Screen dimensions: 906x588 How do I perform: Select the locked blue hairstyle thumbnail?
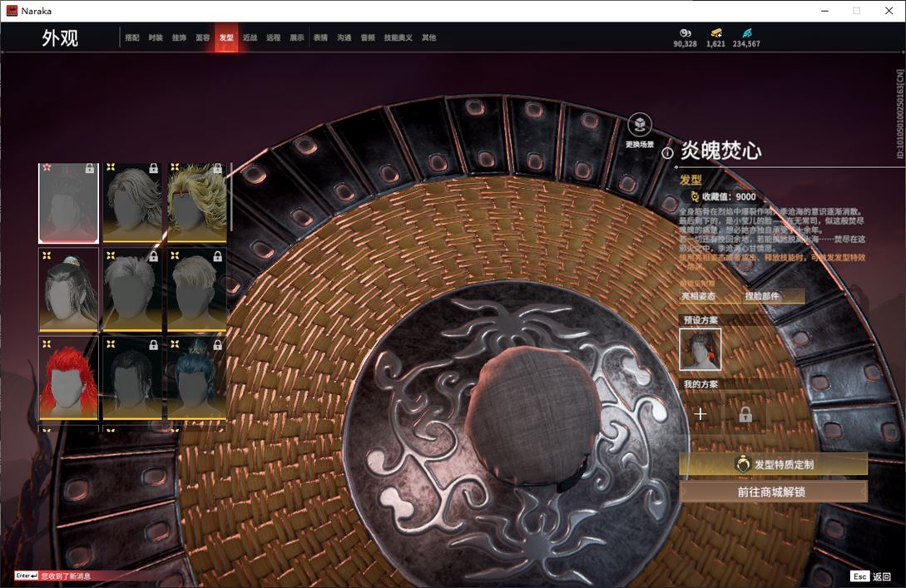pos(197,378)
